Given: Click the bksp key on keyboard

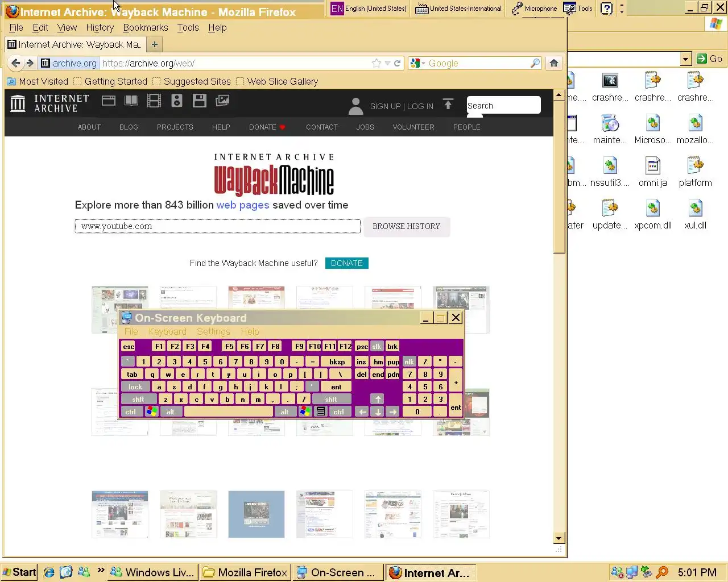Looking at the screenshot, I should click(x=337, y=361).
